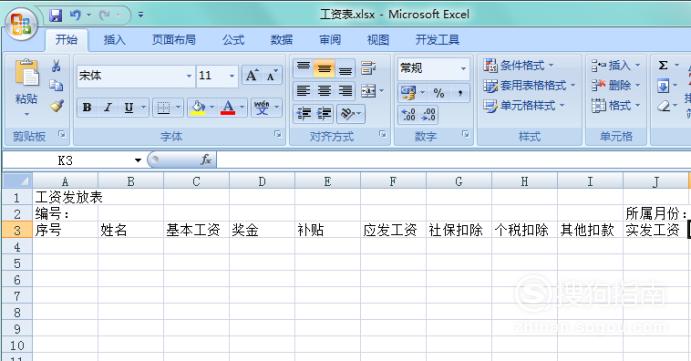Set bottom vertical alignment
Image resolution: width=691 pixels, height=361 pixels.
(345, 69)
